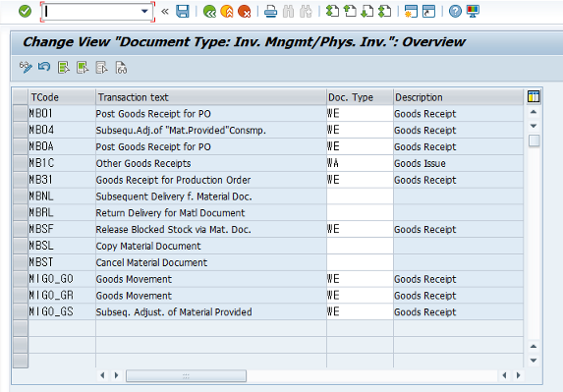Image resolution: width=563 pixels, height=392 pixels.
Task: Click the Customize Local Layout monitor icon
Action: 473,12
